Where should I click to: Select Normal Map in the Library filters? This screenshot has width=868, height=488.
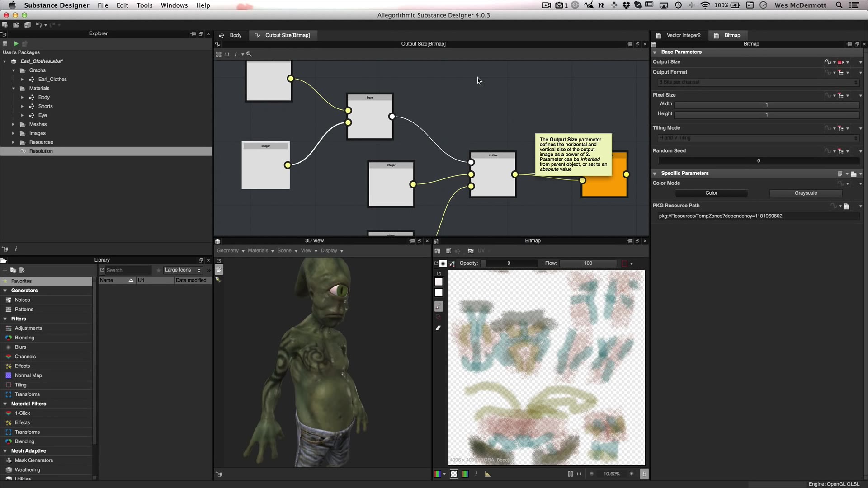28,375
